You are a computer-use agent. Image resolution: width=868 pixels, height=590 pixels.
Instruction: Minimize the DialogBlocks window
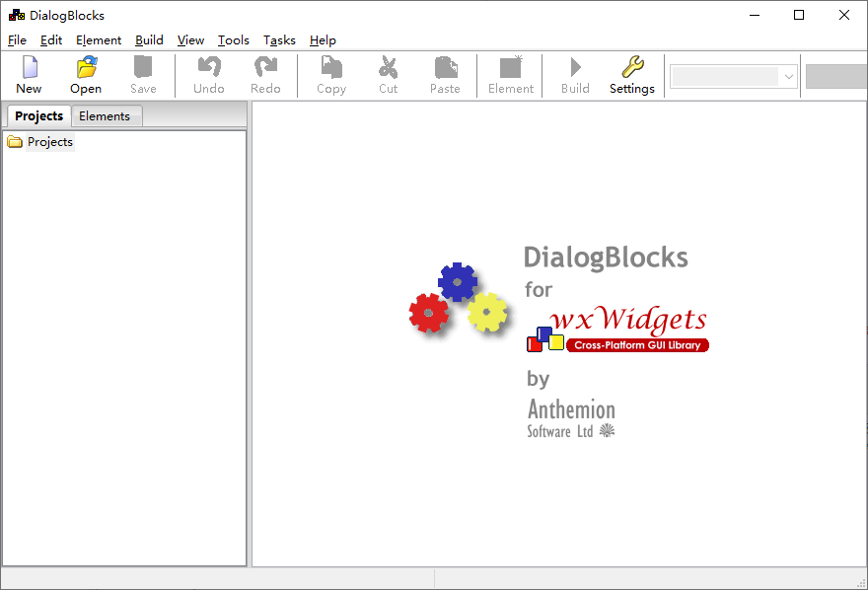coord(755,15)
